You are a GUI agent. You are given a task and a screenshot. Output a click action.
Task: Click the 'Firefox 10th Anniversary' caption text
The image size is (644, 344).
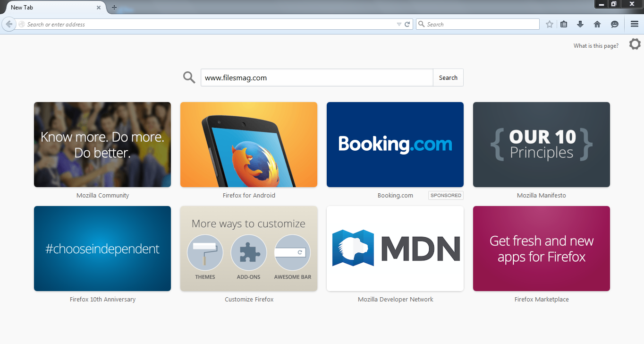click(102, 300)
